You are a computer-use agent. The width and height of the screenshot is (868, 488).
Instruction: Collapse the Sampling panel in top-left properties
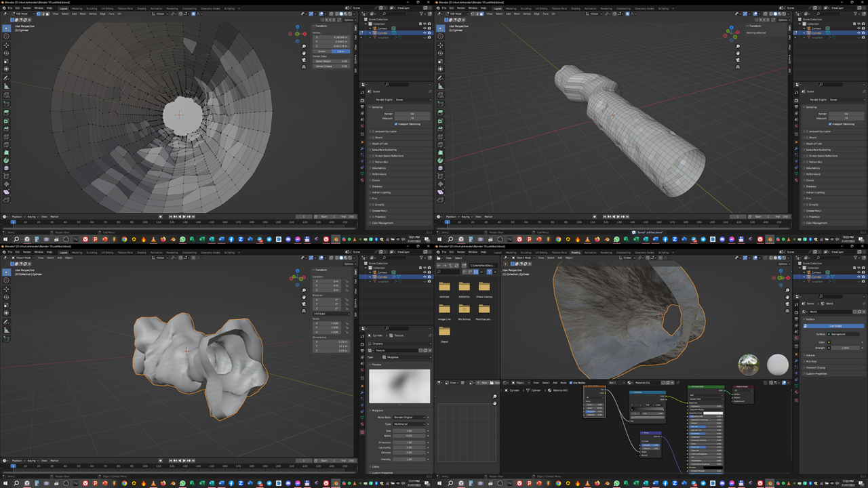tap(376, 106)
